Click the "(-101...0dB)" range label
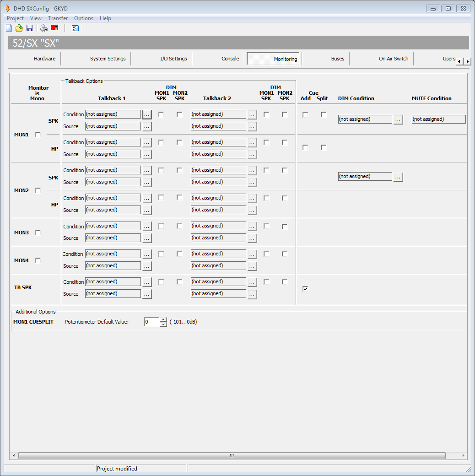 (184, 322)
